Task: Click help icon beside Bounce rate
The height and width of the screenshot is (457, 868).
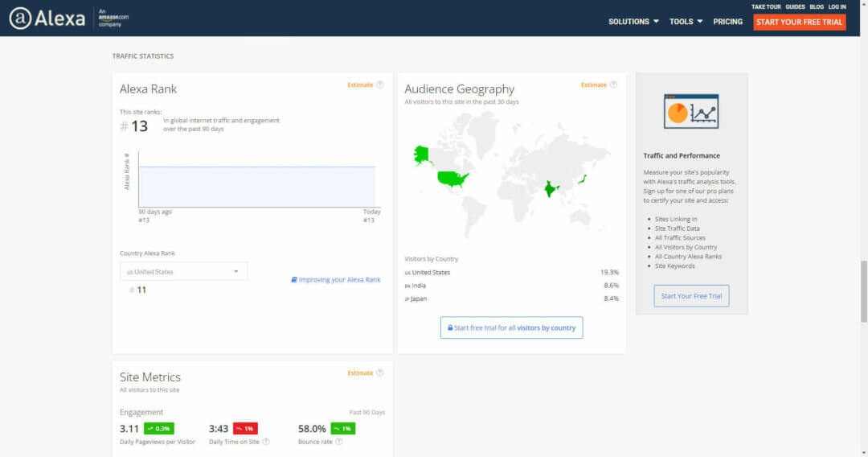Action: (339, 442)
